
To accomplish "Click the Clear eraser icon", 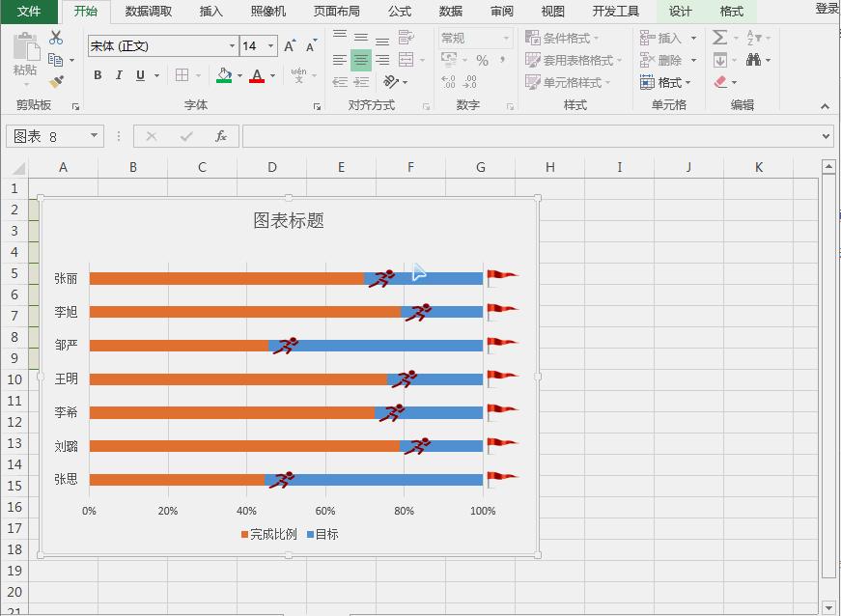I will [x=718, y=81].
